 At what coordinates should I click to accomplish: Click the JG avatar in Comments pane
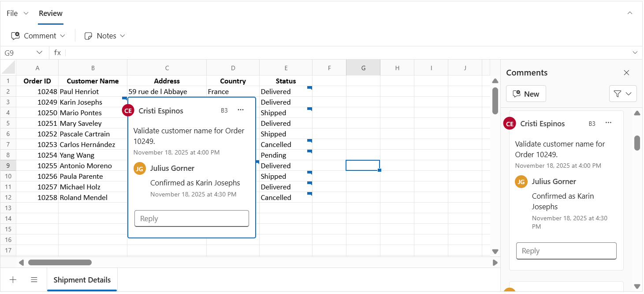[x=521, y=181]
